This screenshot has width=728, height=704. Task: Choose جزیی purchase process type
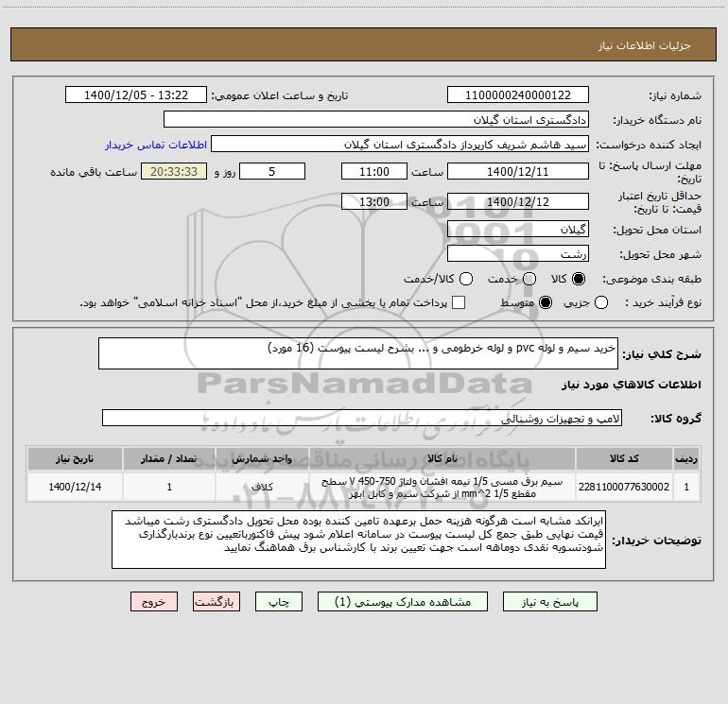pos(600,303)
